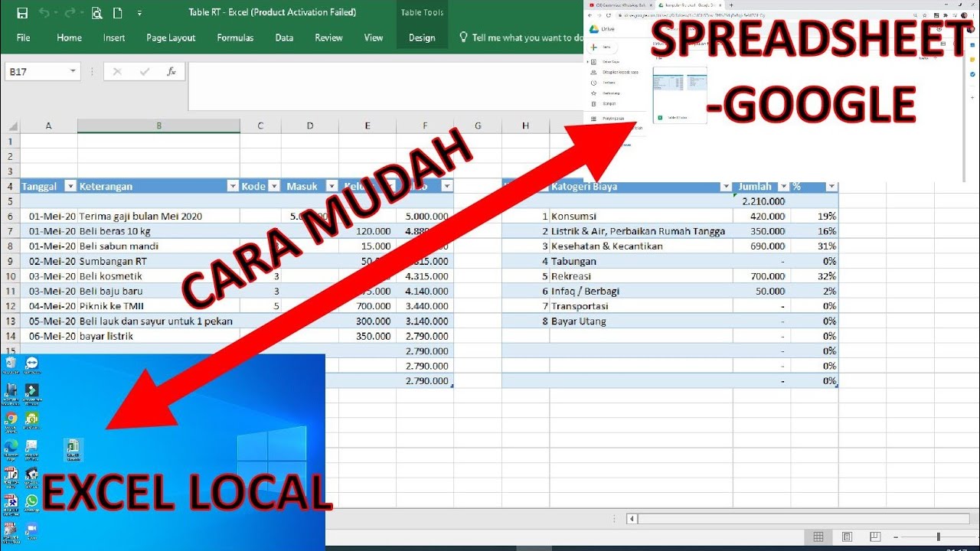Screen dimensions: 980x551
Task: Open the Jumlah column filter dropdown
Action: pyautogui.click(x=783, y=186)
